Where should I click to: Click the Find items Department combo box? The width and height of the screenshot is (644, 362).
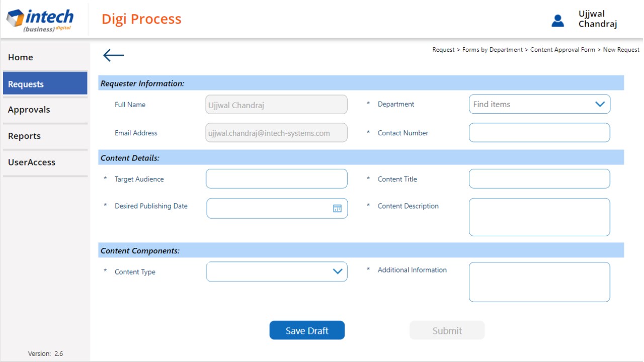539,104
